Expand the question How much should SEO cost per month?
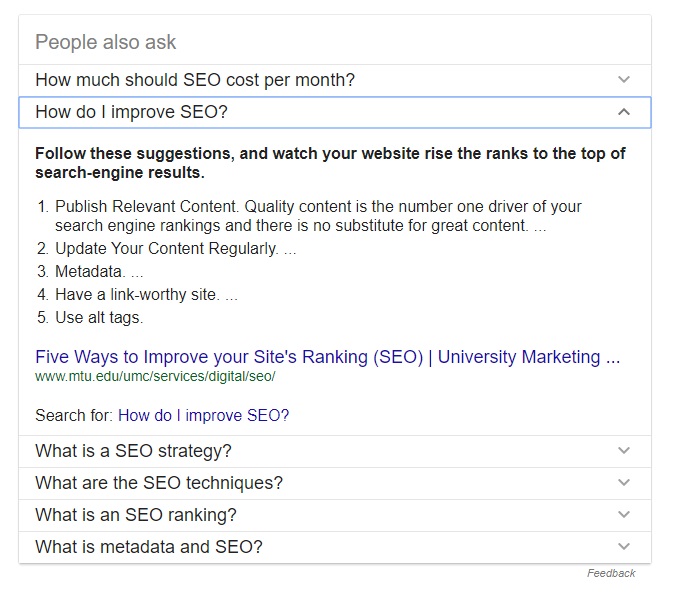673x592 pixels. [335, 80]
